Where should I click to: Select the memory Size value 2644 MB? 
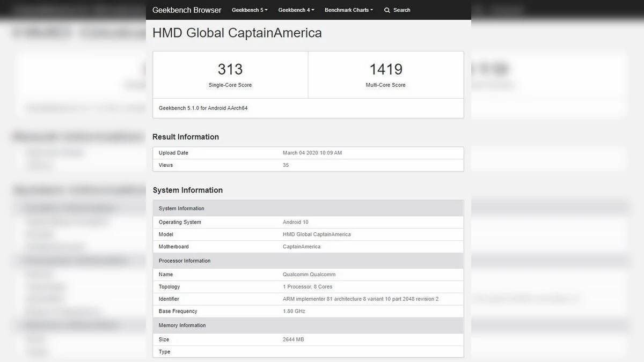293,339
